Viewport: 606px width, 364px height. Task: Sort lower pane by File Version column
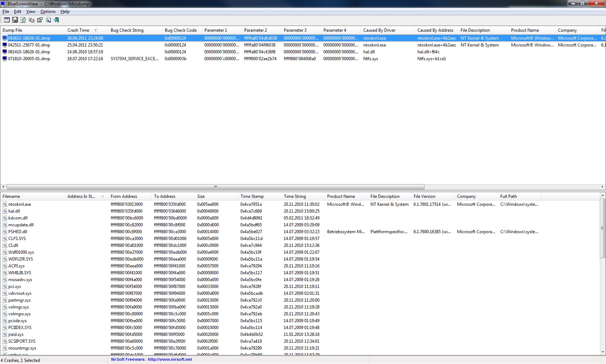pos(433,196)
